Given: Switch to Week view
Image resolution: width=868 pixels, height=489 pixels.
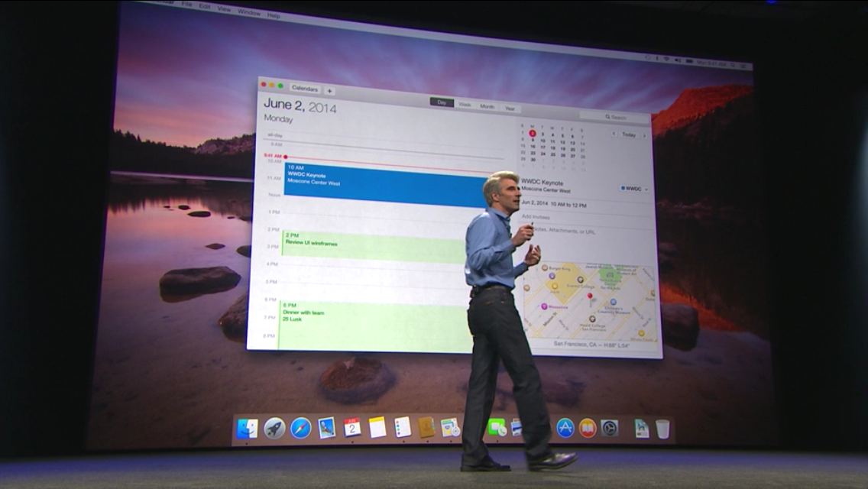Looking at the screenshot, I should (x=465, y=105).
